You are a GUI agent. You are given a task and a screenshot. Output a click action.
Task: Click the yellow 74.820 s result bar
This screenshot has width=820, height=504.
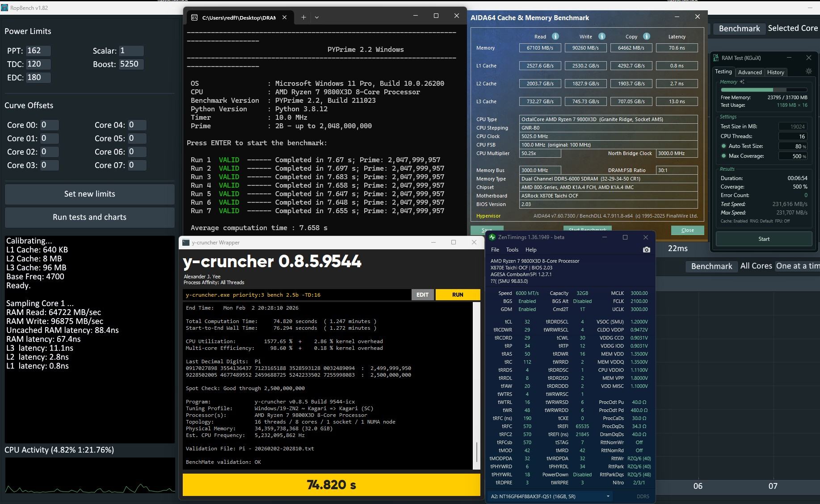(x=332, y=485)
